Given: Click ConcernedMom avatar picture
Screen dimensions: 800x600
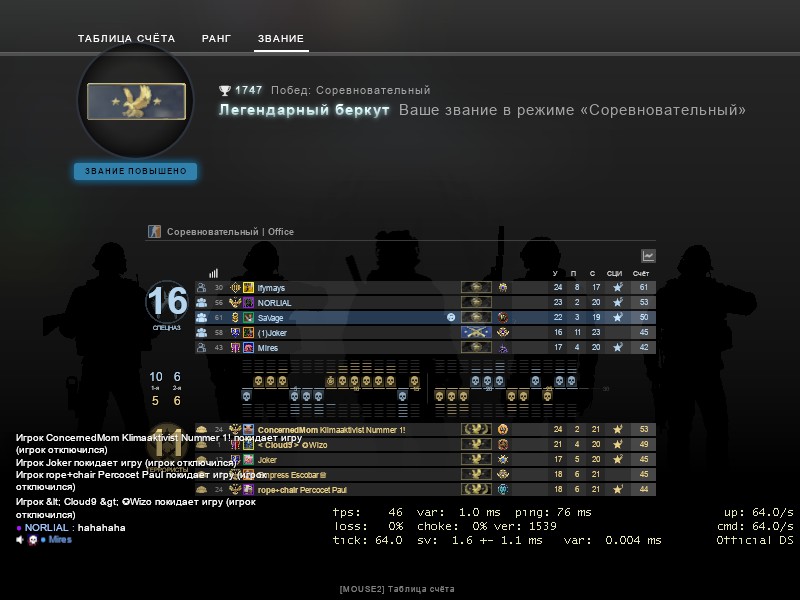Looking at the screenshot, I should tap(248, 430).
